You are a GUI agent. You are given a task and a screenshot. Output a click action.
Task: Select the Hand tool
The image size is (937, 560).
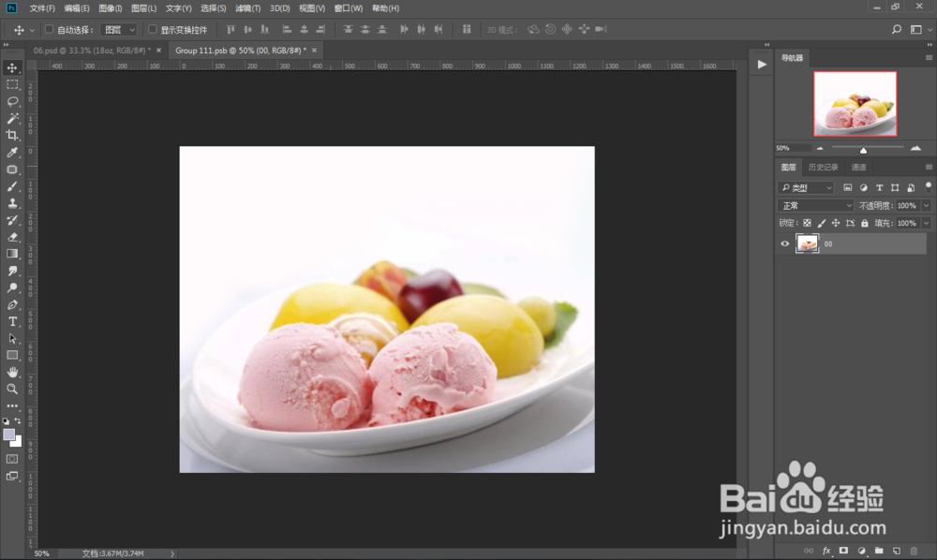coord(12,372)
